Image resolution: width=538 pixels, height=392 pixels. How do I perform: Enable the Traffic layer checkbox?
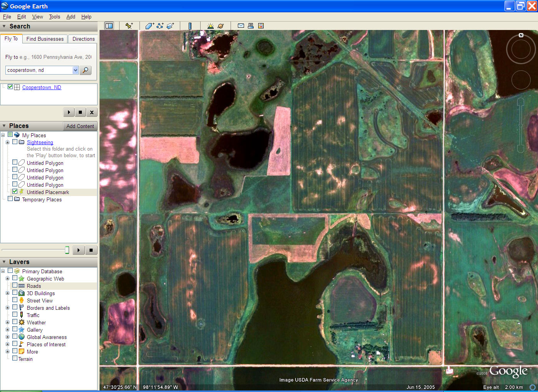[15, 314]
